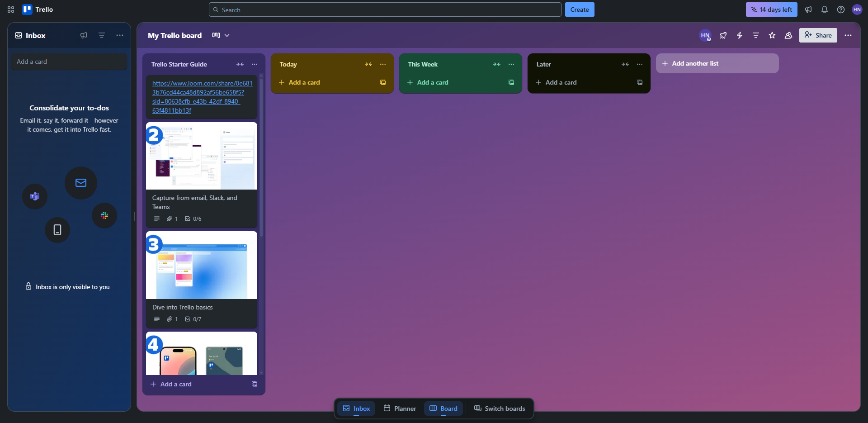Collapse the Later list
The image size is (868, 423).
pos(625,64)
